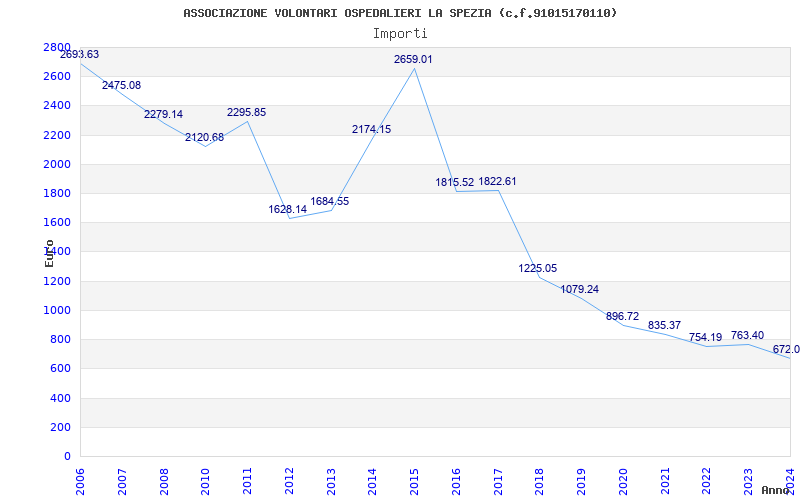Click the y-axis tick 600
The image size is (800, 500).
click(x=61, y=368)
